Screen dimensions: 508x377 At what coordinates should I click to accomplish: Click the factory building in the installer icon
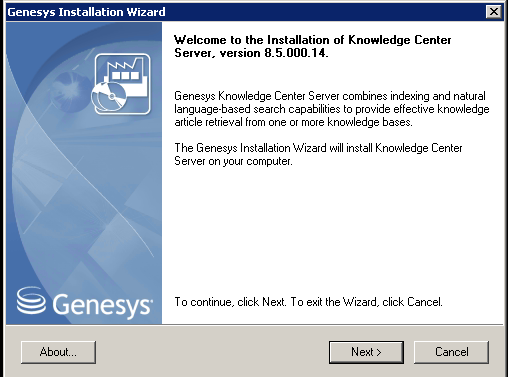127,75
